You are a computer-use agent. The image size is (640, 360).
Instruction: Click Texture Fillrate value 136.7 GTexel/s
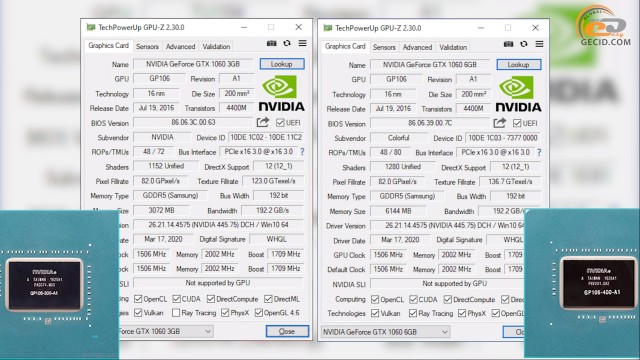point(510,182)
